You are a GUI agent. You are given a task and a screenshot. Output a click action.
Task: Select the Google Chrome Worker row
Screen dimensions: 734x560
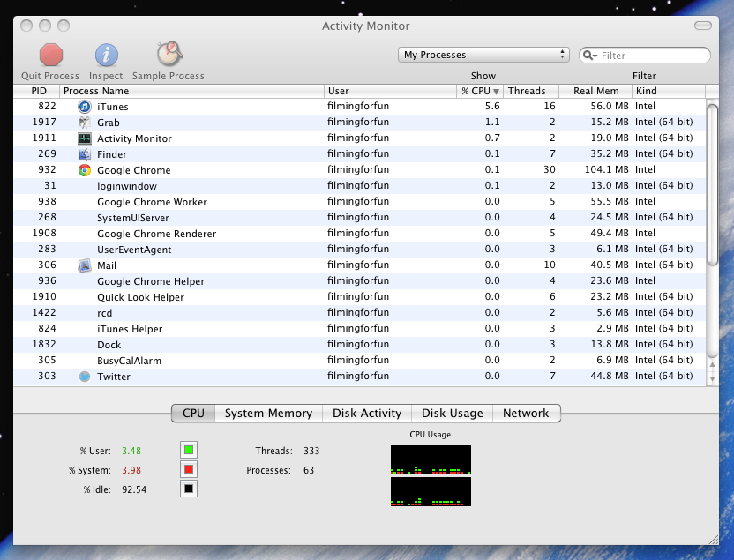360,202
